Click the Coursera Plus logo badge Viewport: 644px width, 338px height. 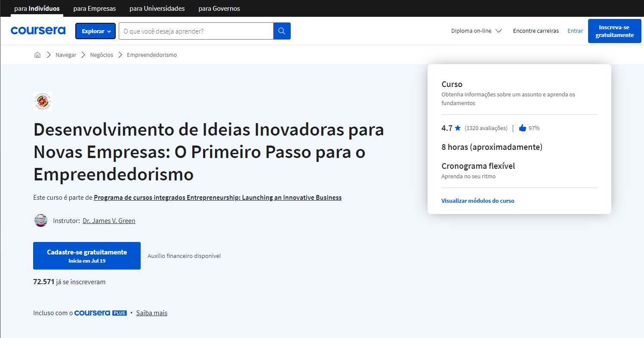coord(101,313)
